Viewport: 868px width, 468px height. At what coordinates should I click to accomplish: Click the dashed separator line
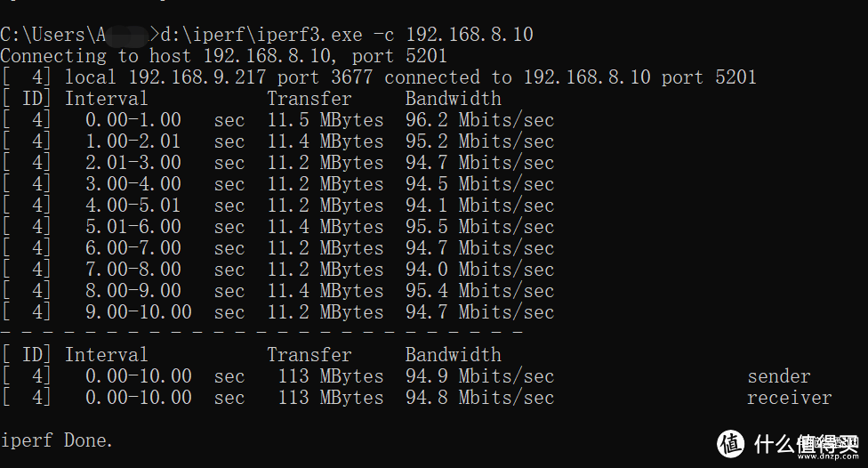tap(261, 332)
